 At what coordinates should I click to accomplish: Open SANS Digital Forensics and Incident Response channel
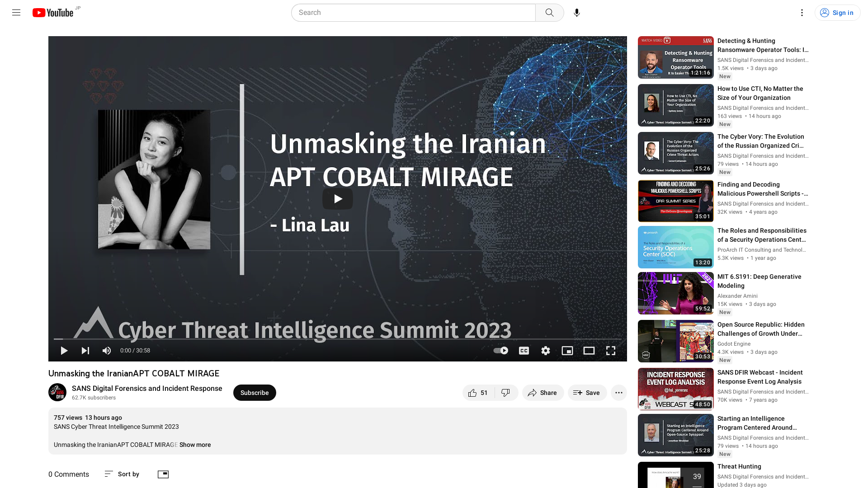tap(147, 389)
